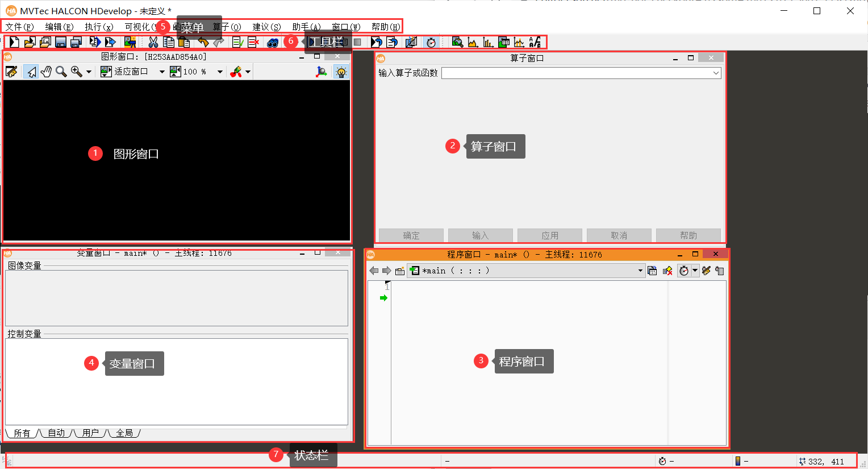The height and width of the screenshot is (469, 868).
Task: Open the 100 % zoom dropdown arrow
Action: (x=220, y=72)
